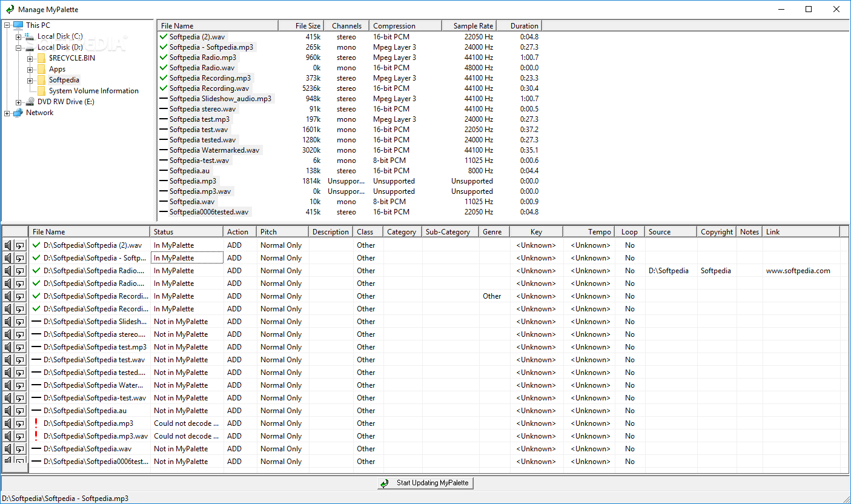
Task: Click the Sub-Category column header
Action: pos(451,231)
